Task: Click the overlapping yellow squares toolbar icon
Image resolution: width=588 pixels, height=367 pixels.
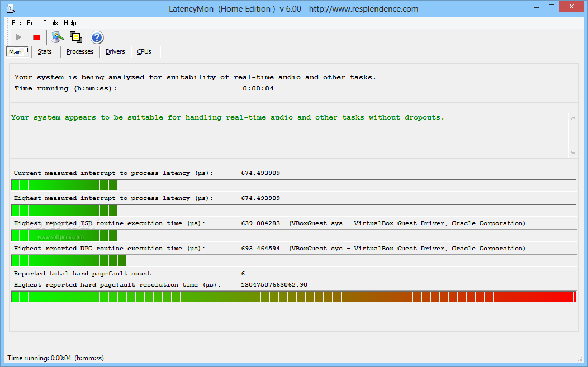Action: click(x=75, y=37)
